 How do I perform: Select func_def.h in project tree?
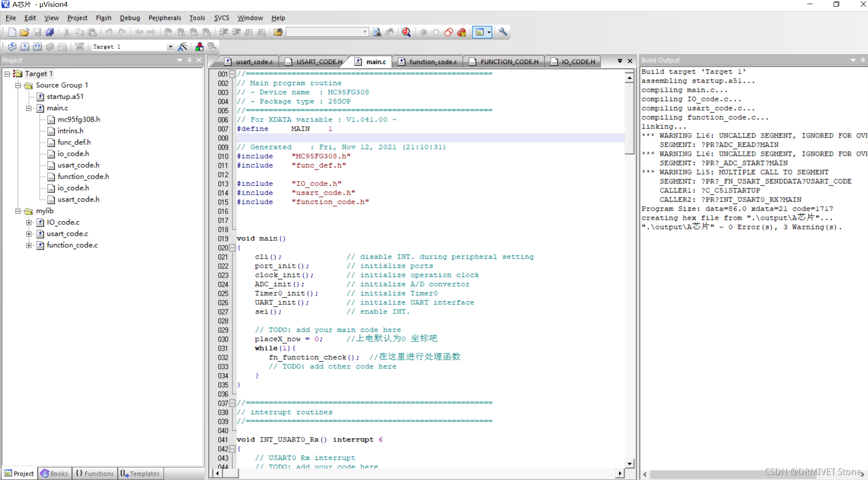[x=74, y=142]
